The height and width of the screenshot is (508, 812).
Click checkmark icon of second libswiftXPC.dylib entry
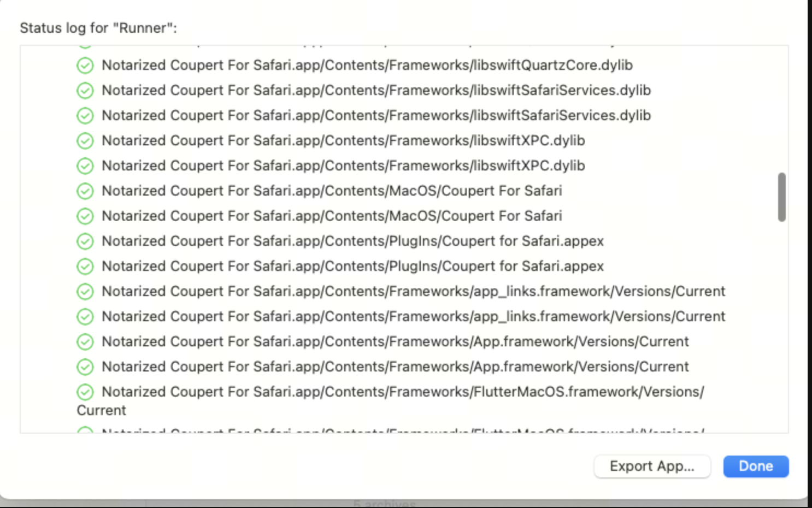tap(85, 166)
